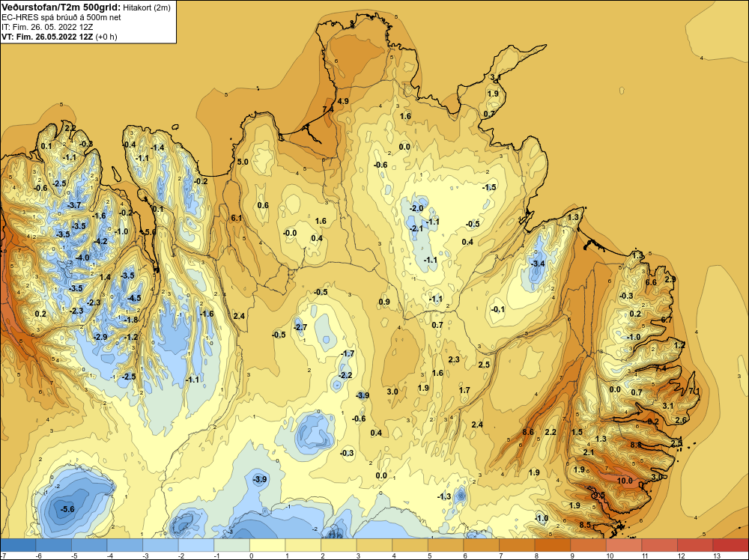Screen dimensions: 749x560
Task: Click the '8.8' temperature value
Action: 636,445
